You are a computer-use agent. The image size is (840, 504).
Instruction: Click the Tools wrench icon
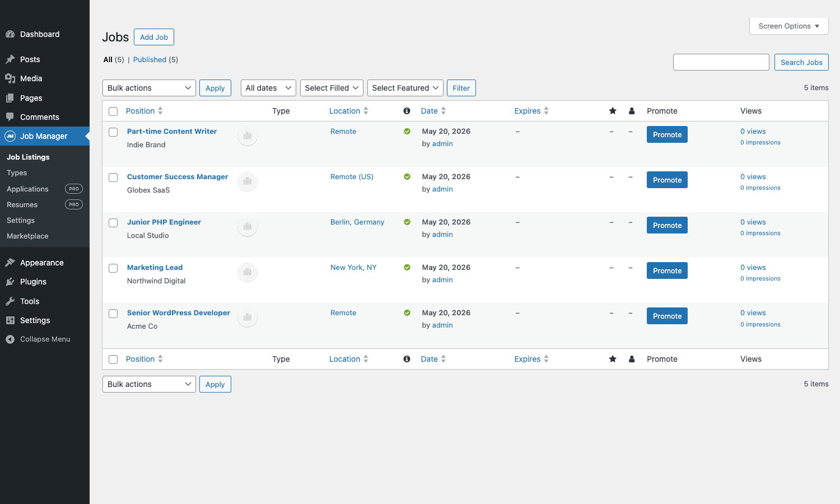[x=10, y=301]
